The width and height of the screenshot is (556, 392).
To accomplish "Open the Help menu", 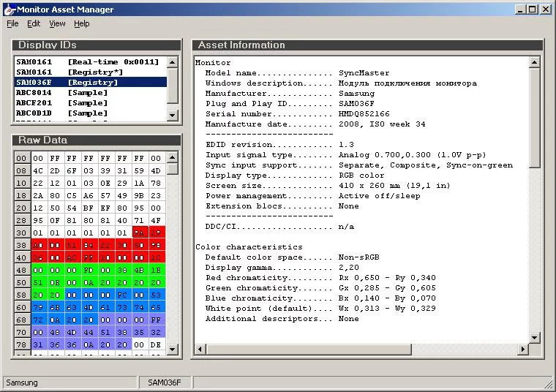I will [x=82, y=23].
